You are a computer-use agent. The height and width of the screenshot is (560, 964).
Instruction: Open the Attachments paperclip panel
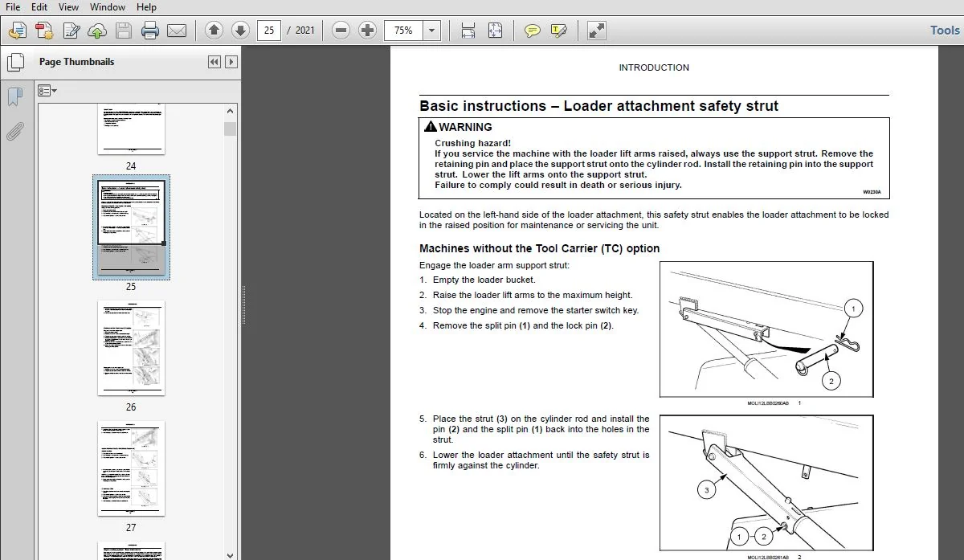tap(14, 131)
